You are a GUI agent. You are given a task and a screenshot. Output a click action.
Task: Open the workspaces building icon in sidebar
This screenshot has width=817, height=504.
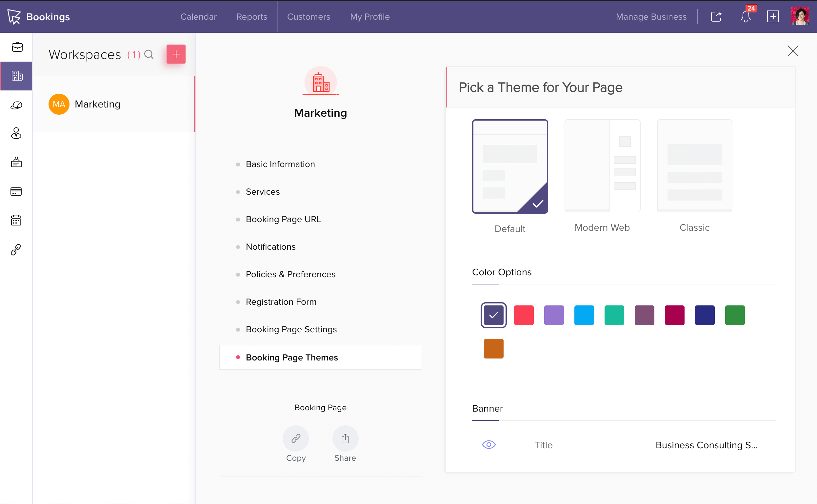[x=17, y=76]
